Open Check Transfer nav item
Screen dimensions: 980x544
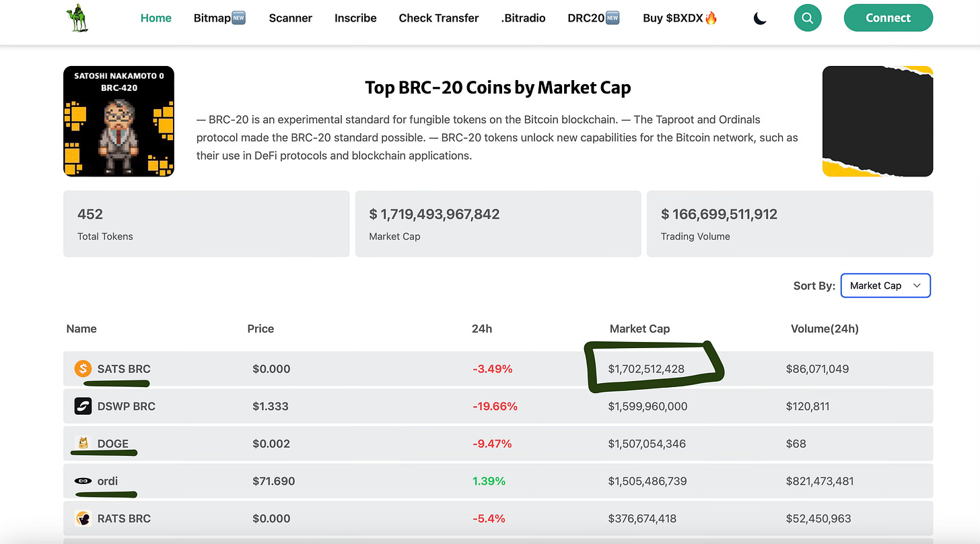point(439,18)
